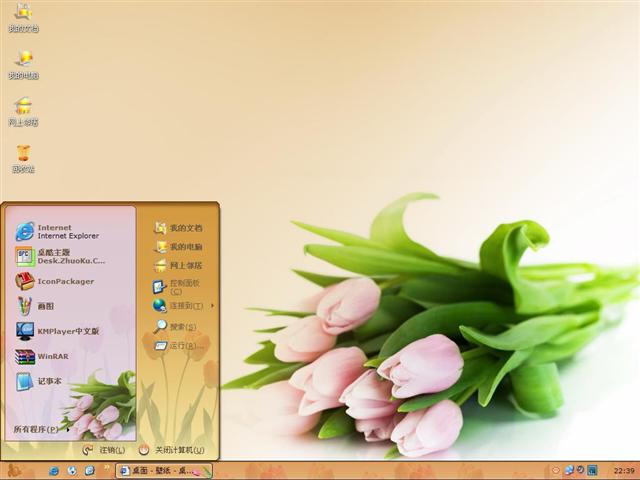Image resolution: width=640 pixels, height=480 pixels.
Task: Open the 回收站 recycle bin on the desktop
Action: click(x=24, y=159)
